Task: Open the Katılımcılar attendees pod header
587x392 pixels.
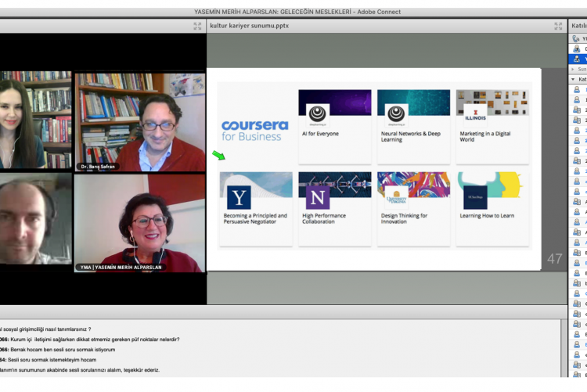Action: 578,26
